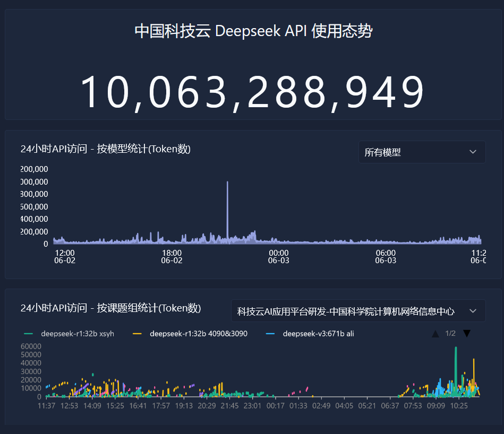Click blue marker for deepseek-v3:671b ali

coord(270,334)
